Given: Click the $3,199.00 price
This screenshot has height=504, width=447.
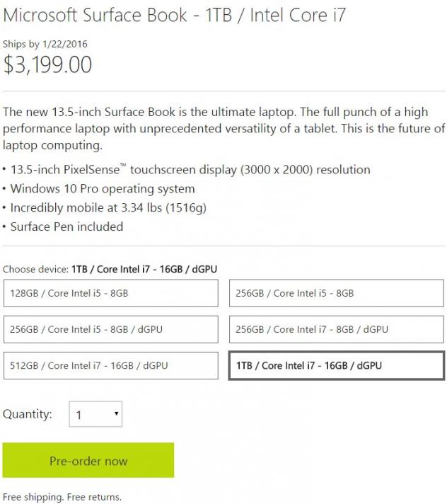Looking at the screenshot, I should pyautogui.click(x=48, y=64).
